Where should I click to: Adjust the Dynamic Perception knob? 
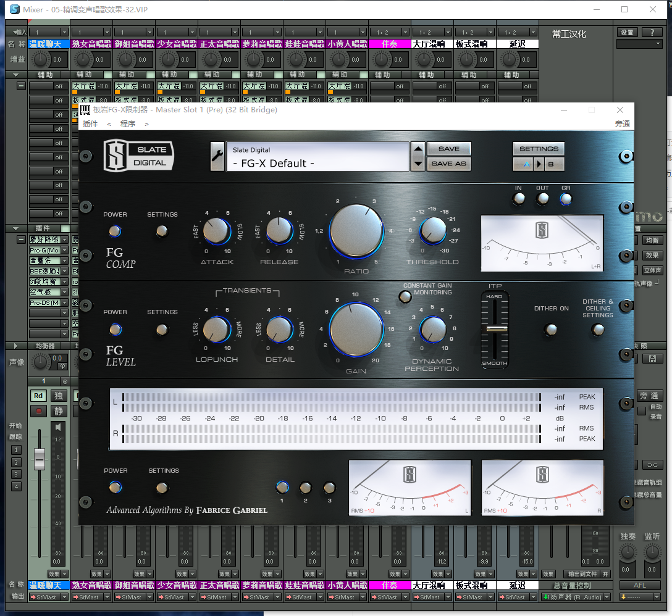pos(433,330)
